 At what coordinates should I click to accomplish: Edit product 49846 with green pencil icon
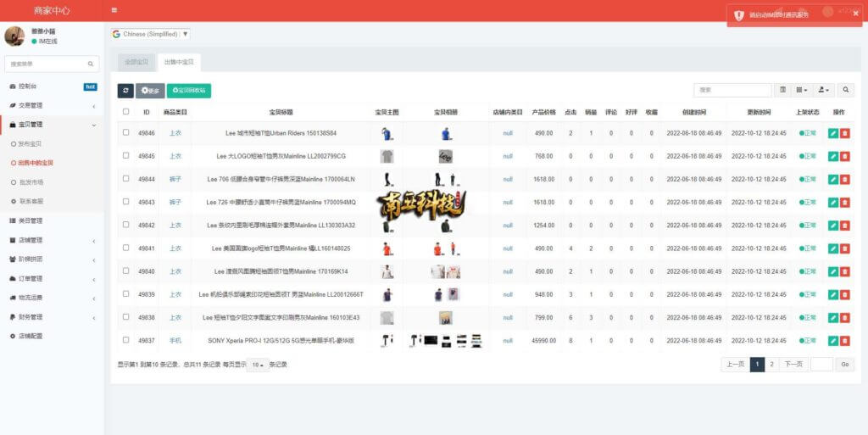[833, 133]
